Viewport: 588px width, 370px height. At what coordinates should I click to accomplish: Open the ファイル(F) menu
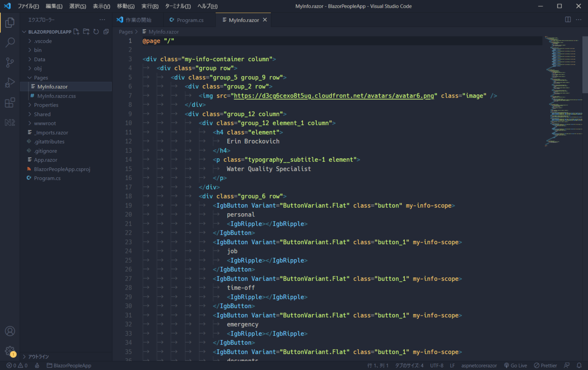(28, 6)
